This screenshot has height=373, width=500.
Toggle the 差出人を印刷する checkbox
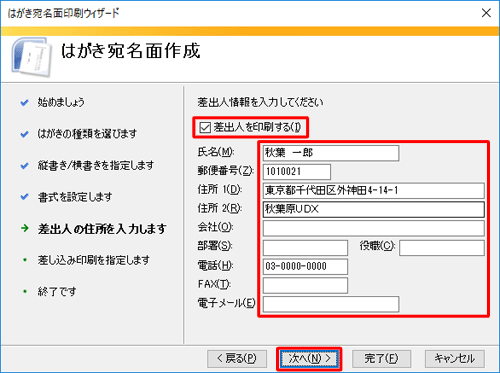[205, 127]
